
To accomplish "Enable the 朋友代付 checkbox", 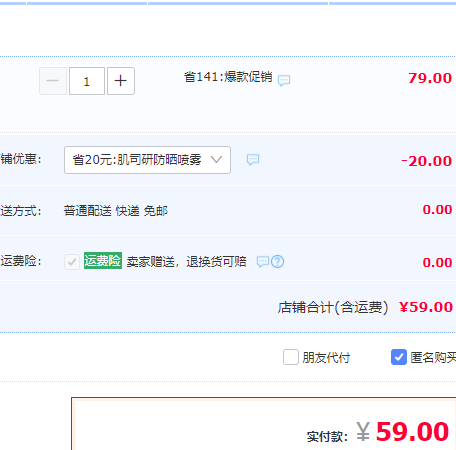I will click(291, 357).
